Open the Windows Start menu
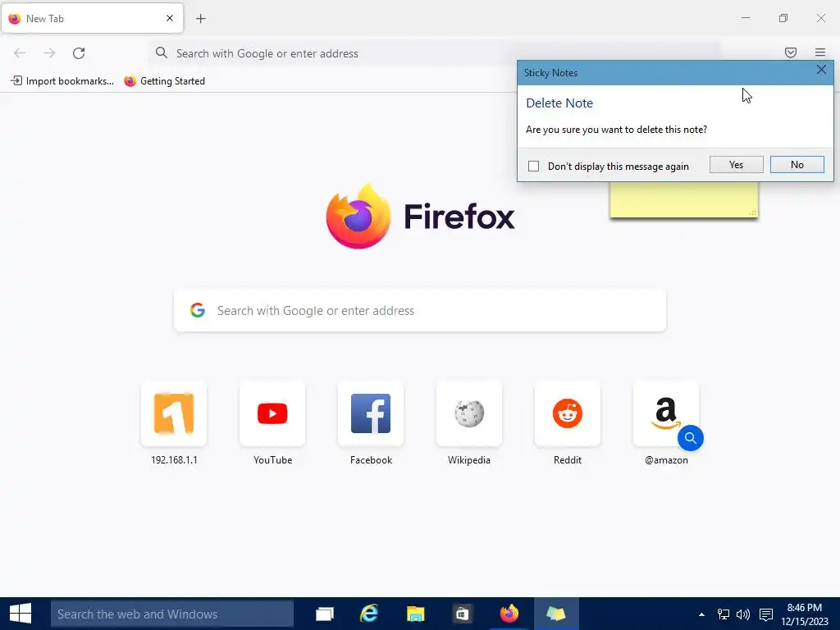The width and height of the screenshot is (840, 630). click(x=21, y=614)
